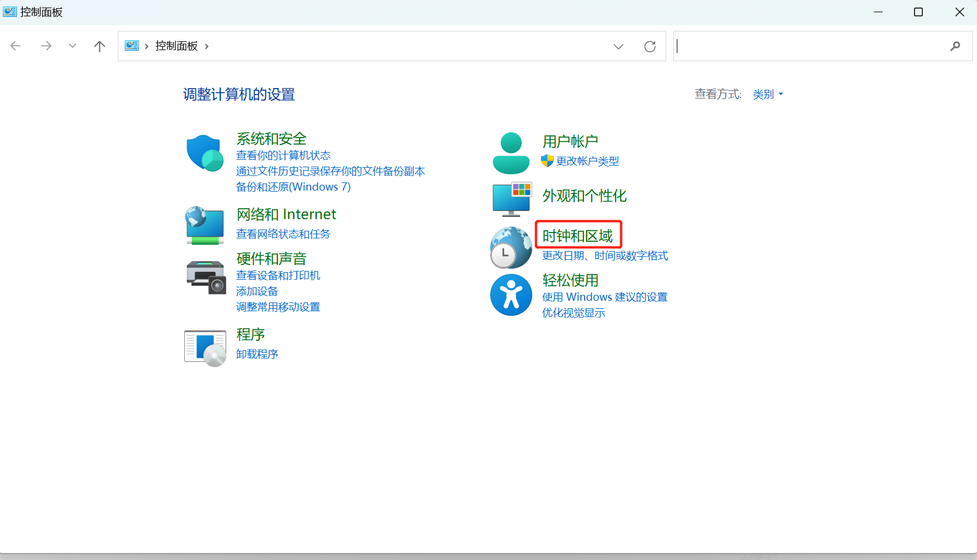
Task: Click the Programs disc icon
Action: coord(205,348)
